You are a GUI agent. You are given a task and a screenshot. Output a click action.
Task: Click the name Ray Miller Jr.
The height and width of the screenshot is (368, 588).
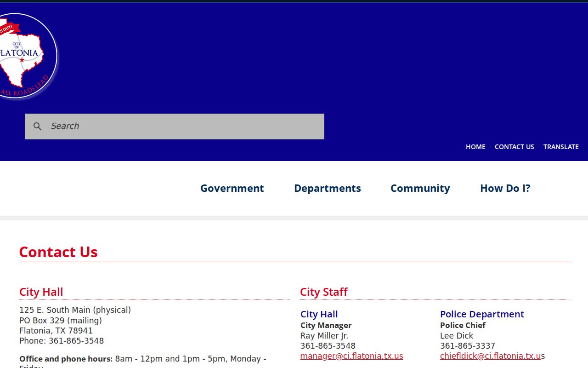pyautogui.click(x=324, y=336)
